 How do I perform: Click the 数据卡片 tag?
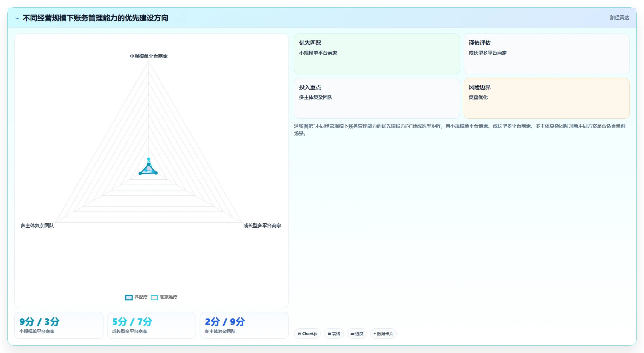[x=383, y=334]
